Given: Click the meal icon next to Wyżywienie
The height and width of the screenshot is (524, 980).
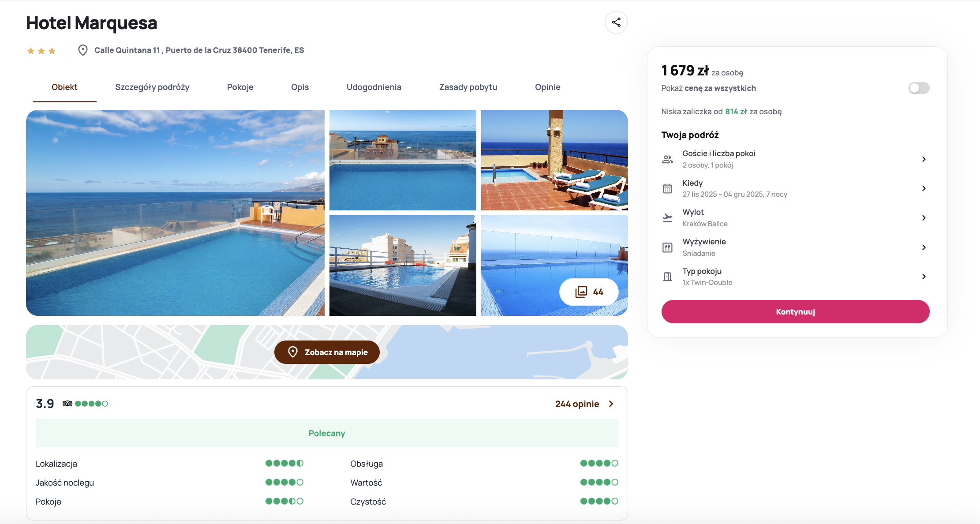Looking at the screenshot, I should pyautogui.click(x=667, y=247).
